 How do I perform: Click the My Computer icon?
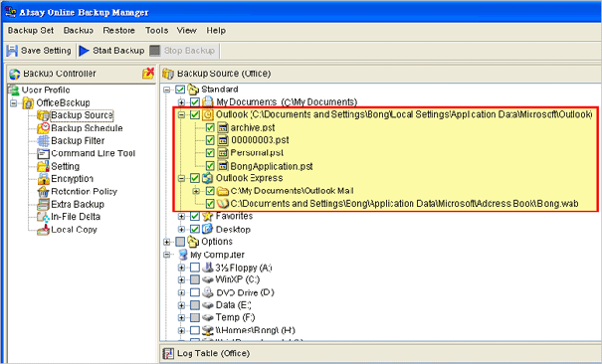pos(183,255)
